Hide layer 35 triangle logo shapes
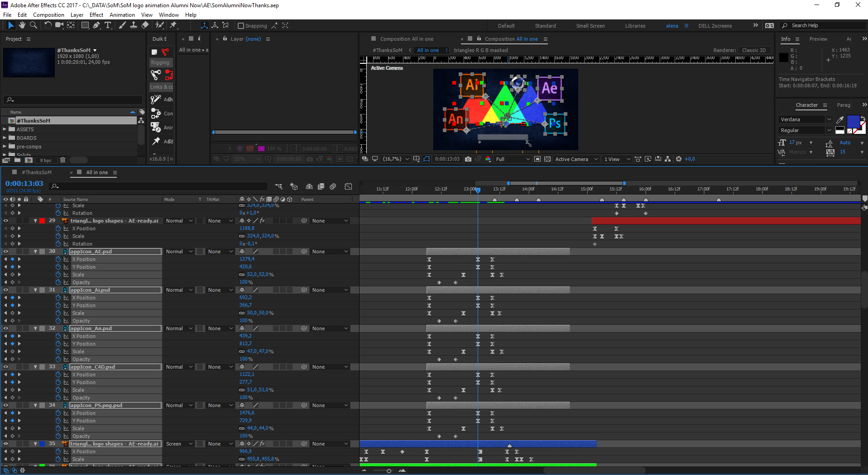The image size is (868, 475). [6, 444]
